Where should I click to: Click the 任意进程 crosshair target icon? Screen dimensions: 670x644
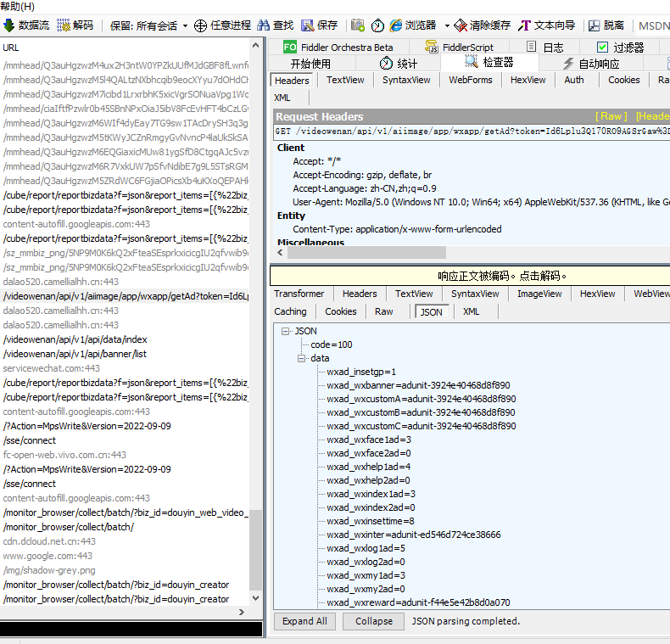[x=201, y=25]
